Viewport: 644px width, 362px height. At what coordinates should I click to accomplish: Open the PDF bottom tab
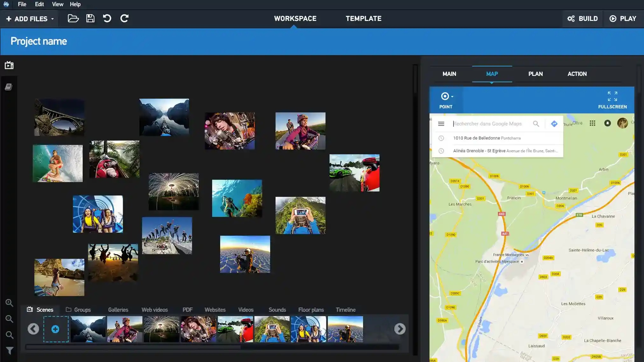coord(187,310)
